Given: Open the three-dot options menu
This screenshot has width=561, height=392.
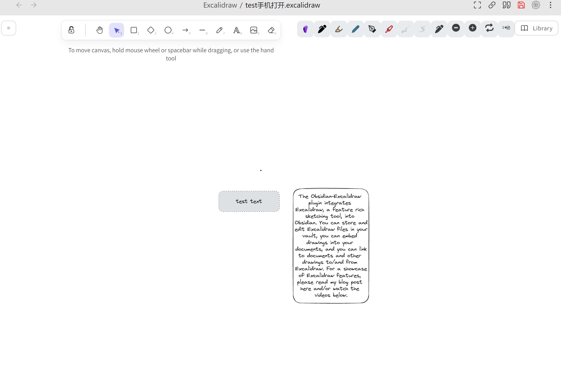Looking at the screenshot, I should pos(550,5).
